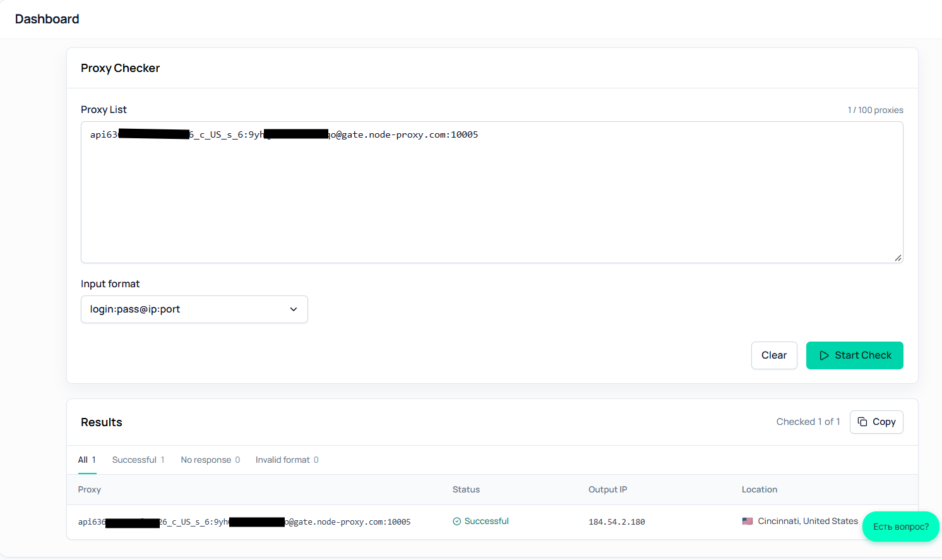Click the "1 / 100 proxies" counter
Viewport: 942px width, 560px height.
876,110
